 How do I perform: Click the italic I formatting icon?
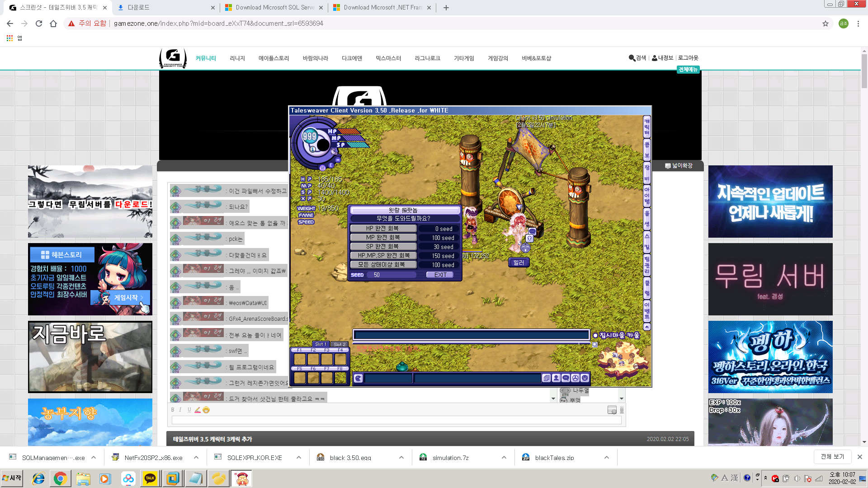pos(180,410)
